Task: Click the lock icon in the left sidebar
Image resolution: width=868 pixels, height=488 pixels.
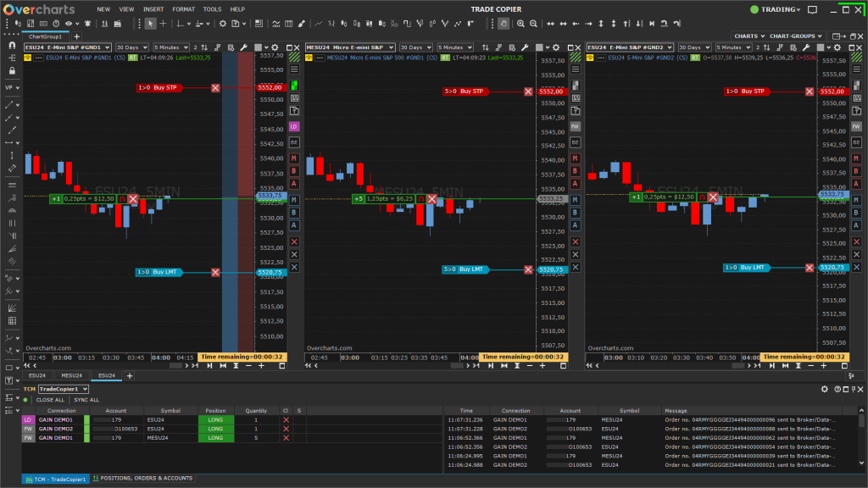Action: [11, 69]
